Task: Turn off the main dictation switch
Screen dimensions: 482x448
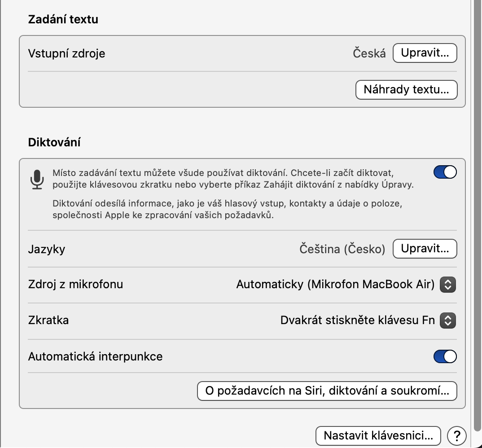Action: 445,172
